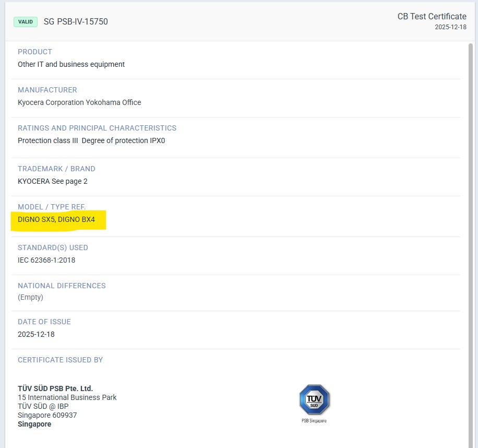This screenshot has height=448, width=478.
Task: Click the TÜV SÜD octagon logo
Action: pos(314,400)
